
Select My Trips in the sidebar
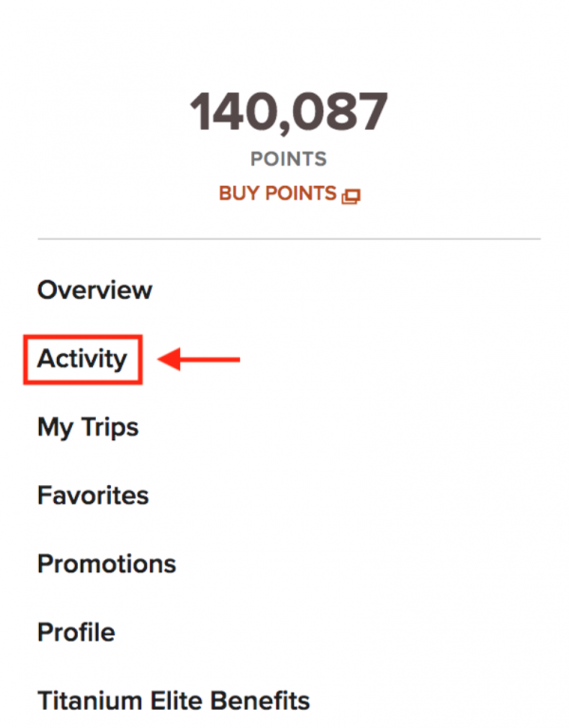[88, 427]
